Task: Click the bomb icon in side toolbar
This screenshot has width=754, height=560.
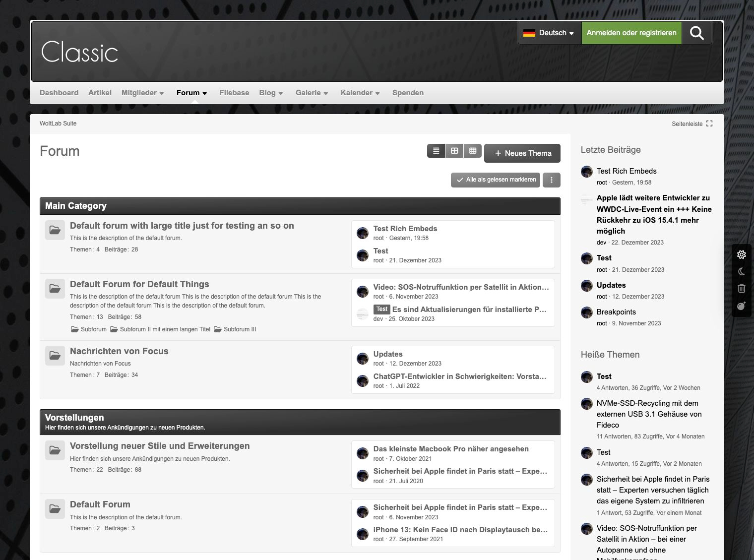Action: [742, 306]
